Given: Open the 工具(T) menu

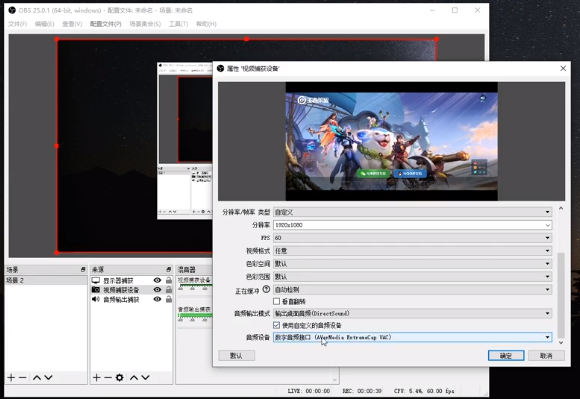Looking at the screenshot, I should 178,24.
